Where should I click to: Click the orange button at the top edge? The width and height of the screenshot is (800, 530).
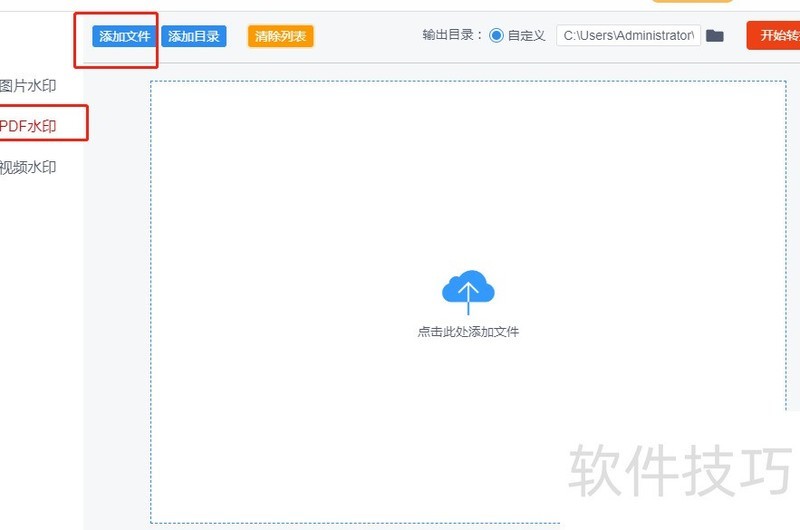click(x=692, y=2)
